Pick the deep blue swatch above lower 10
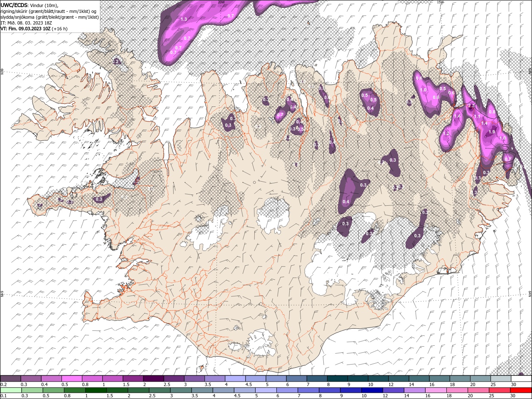This screenshot has height=399, width=532. click(372, 390)
